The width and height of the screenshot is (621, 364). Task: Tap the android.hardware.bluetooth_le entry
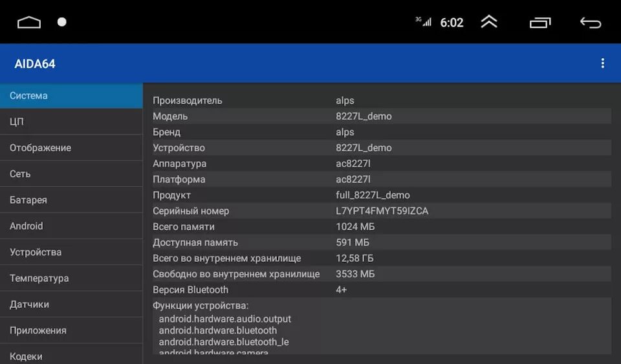click(x=224, y=342)
